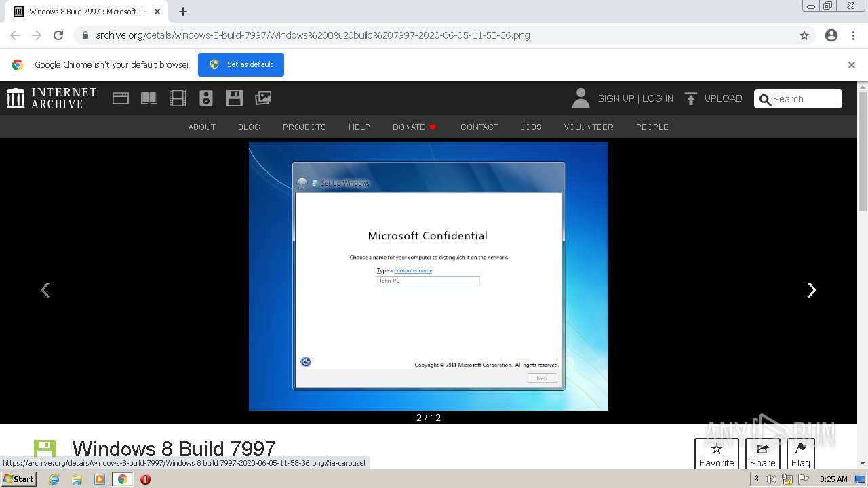
Task: Click the LOG IN link
Action: (658, 98)
